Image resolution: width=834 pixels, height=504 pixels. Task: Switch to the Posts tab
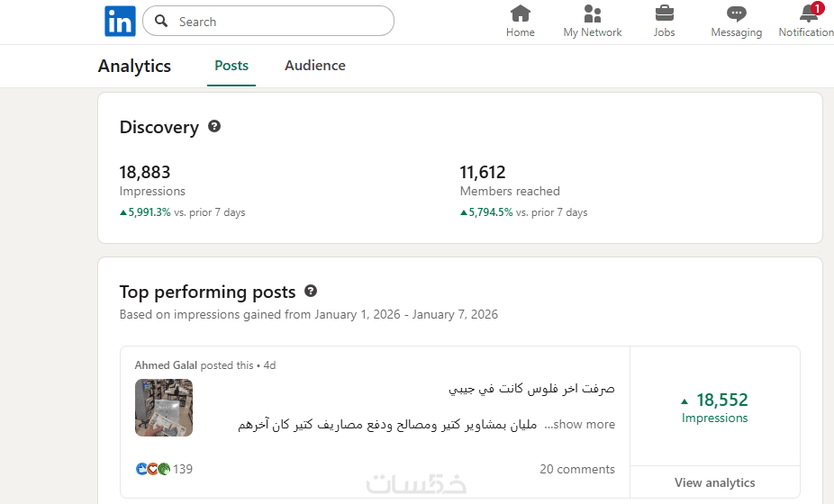tap(231, 66)
